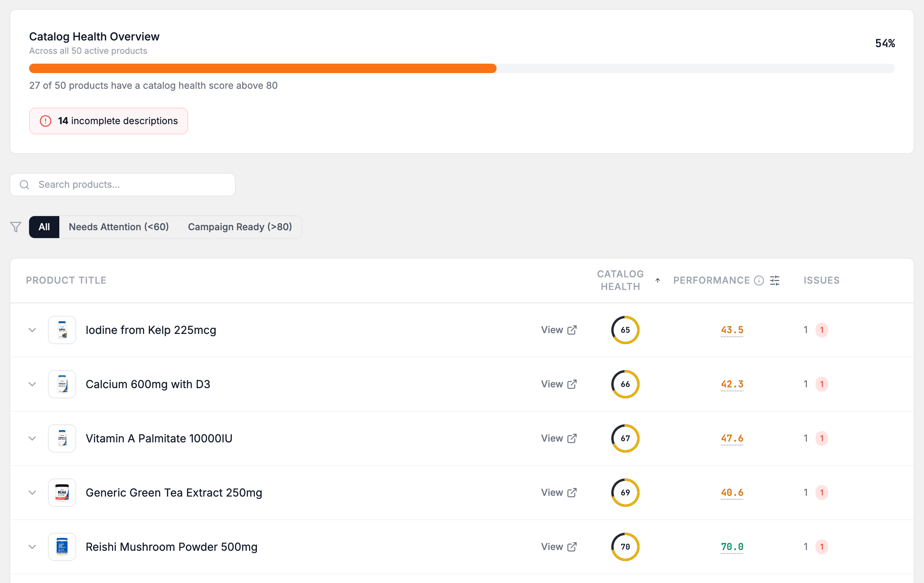This screenshot has width=924, height=583.
Task: Open View link for Generic Green Tea Extract
Action: pyautogui.click(x=559, y=493)
